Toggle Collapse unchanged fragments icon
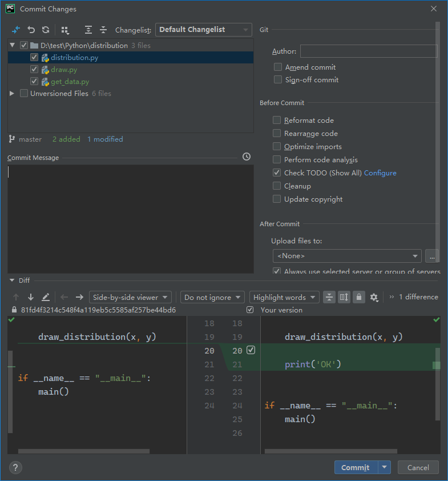This screenshot has height=481, width=448. [x=329, y=297]
